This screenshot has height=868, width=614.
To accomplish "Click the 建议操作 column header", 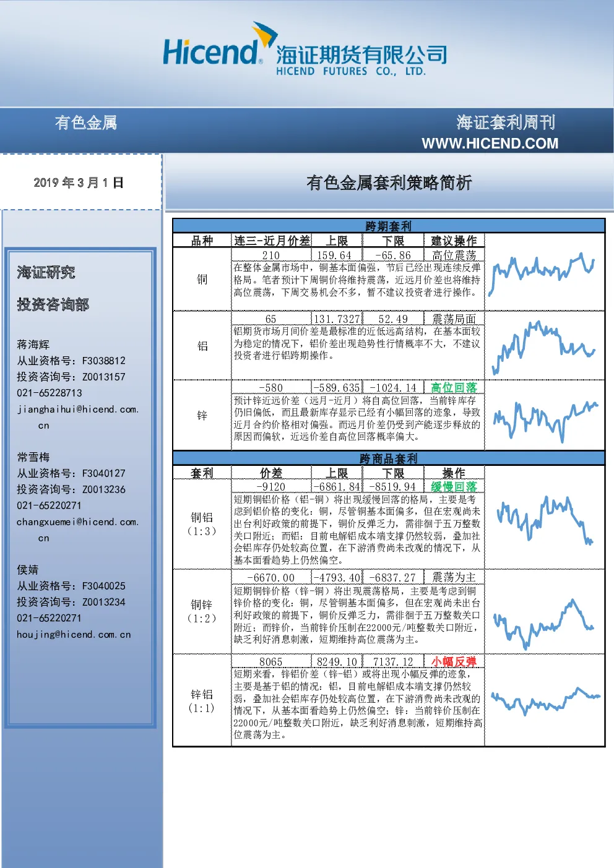I will (x=454, y=241).
